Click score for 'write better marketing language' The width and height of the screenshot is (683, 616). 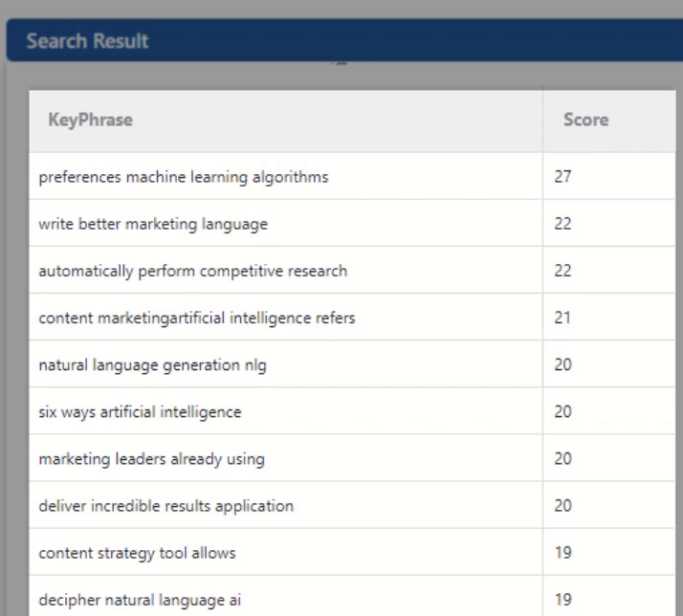point(562,224)
